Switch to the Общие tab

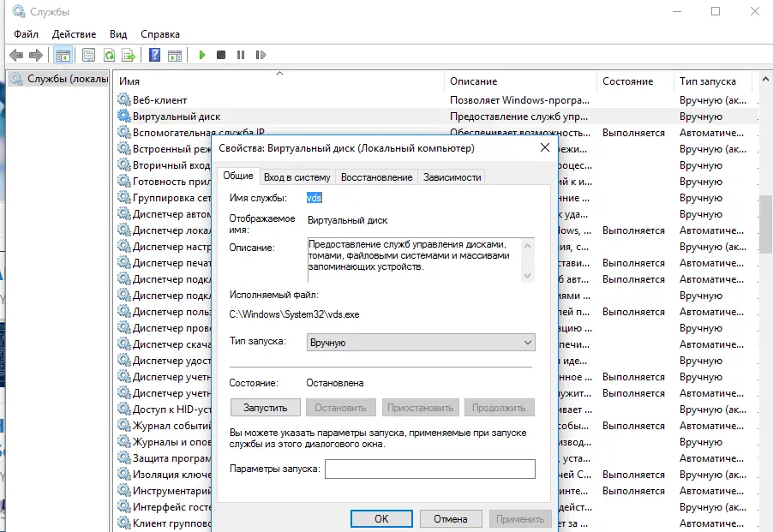click(238, 176)
